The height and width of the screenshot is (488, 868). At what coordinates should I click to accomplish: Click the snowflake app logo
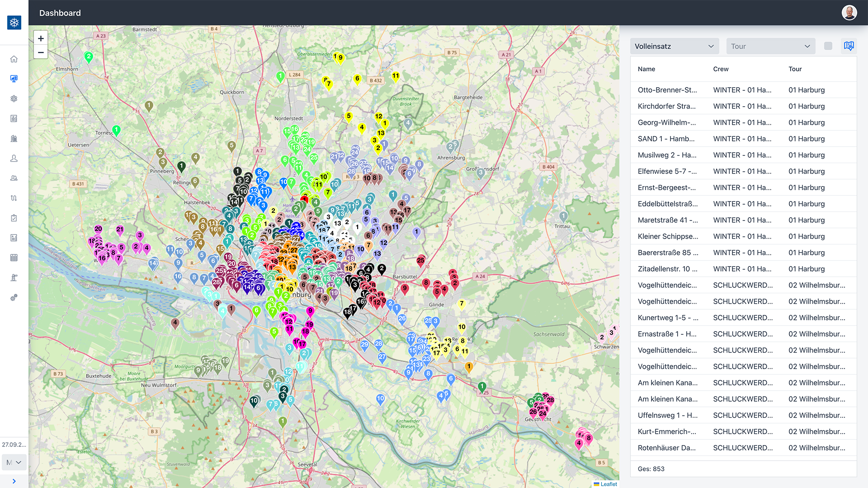(x=14, y=23)
